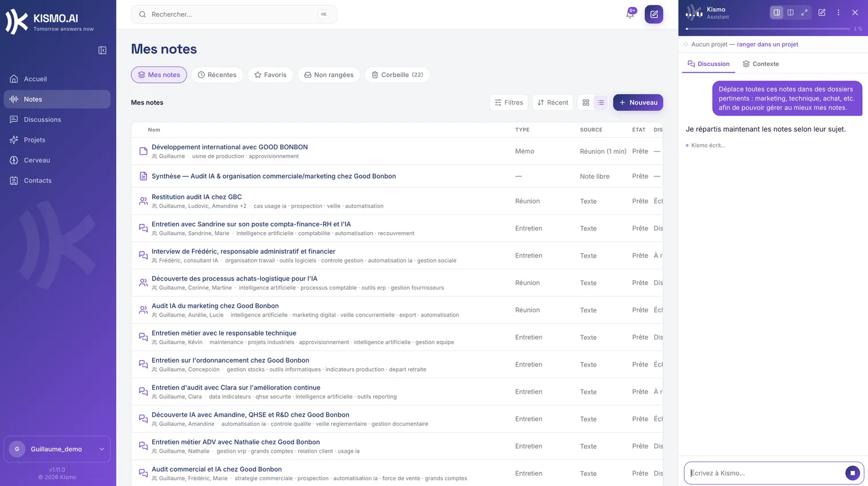Switch to list view

(x=600, y=102)
